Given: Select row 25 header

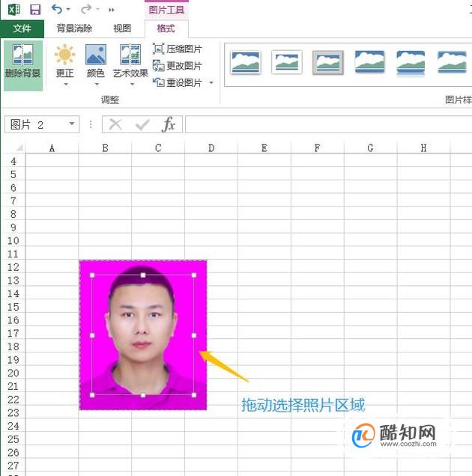Looking at the screenshot, I should click(13, 439).
